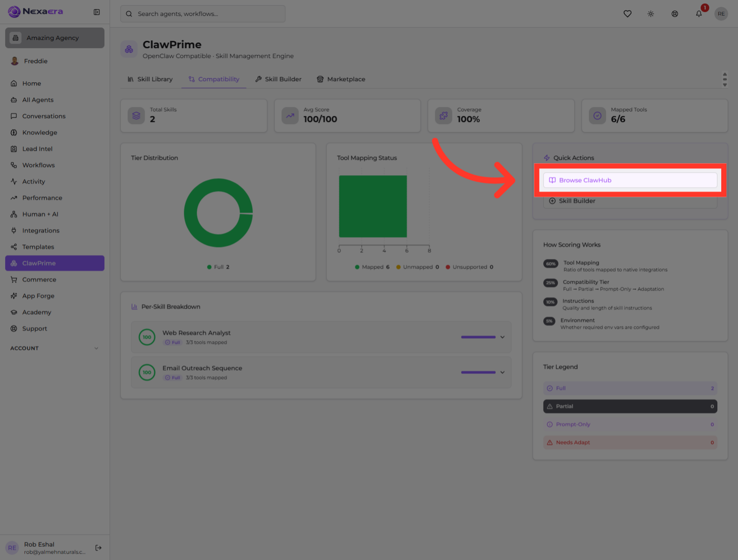Click the Tool Mapping 60% badge

click(551, 264)
